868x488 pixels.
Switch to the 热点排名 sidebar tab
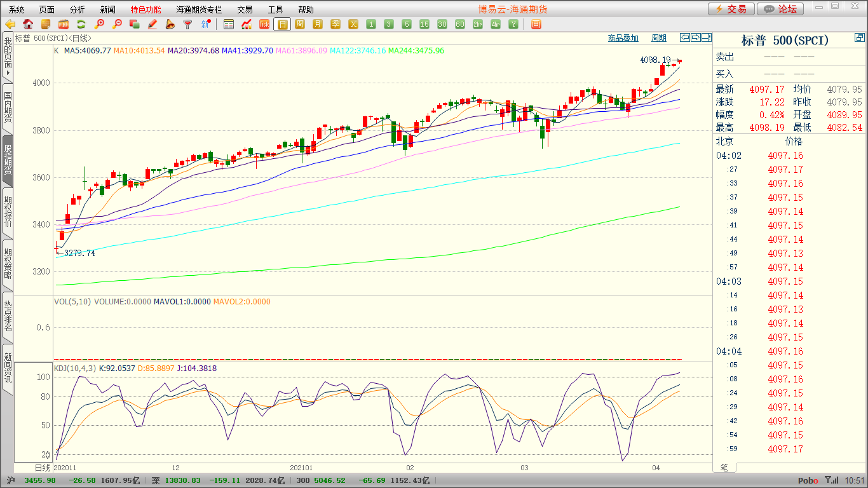(8, 316)
